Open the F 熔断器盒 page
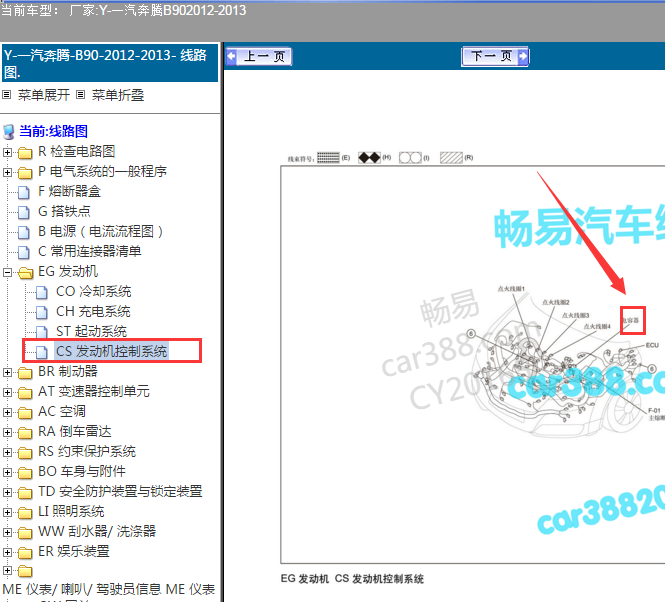 coord(70,191)
